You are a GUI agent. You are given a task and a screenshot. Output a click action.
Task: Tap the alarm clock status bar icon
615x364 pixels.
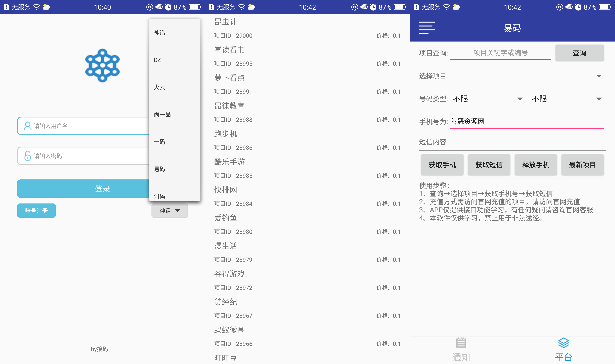coord(168,7)
